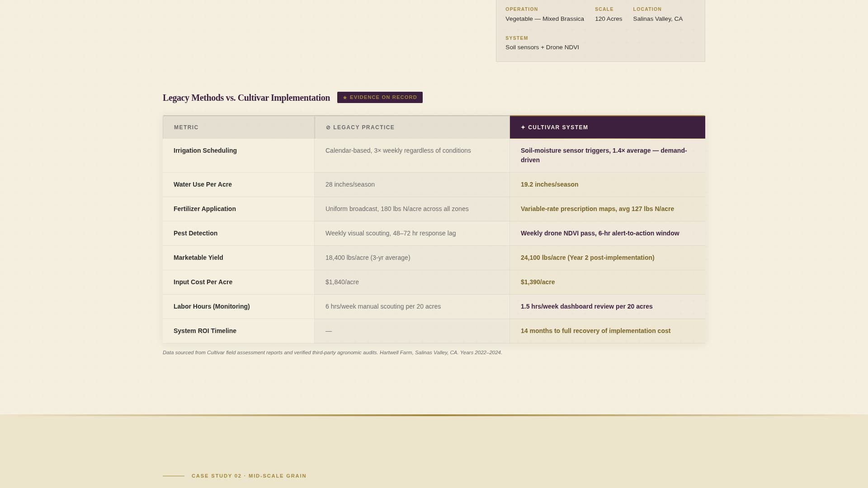The height and width of the screenshot is (488, 868).
Task: Click the 'Legacy Methods vs. Cultivar Implementation' heading
Action: pyautogui.click(x=246, y=98)
